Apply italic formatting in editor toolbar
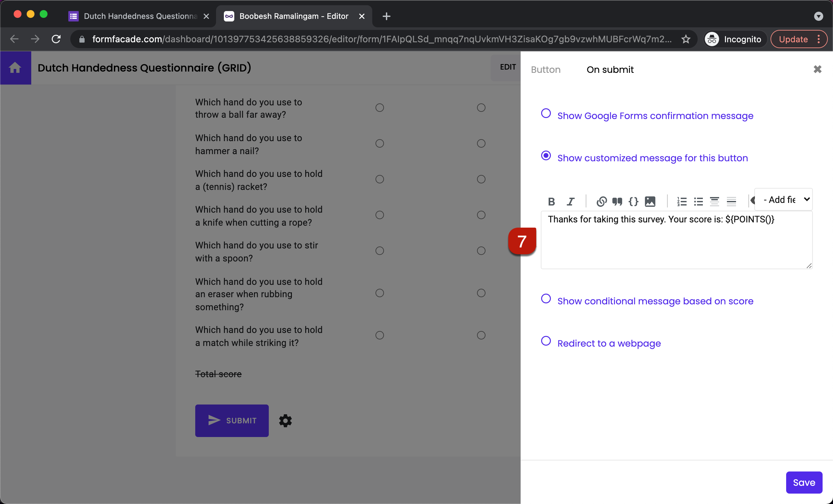The height and width of the screenshot is (504, 833). (x=570, y=202)
